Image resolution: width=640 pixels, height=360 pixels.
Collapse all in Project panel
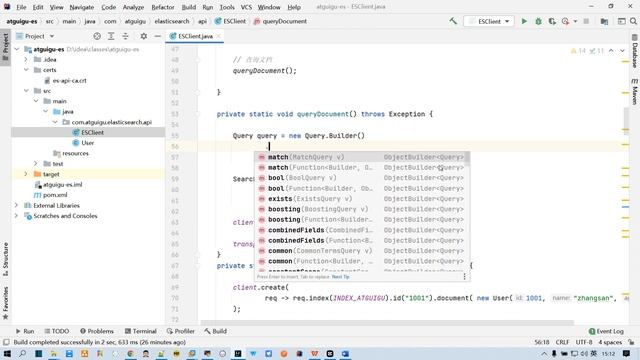click(125, 36)
